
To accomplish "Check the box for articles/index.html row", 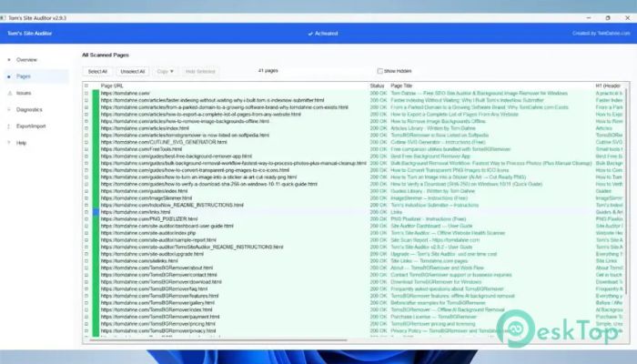I will coord(86,128).
